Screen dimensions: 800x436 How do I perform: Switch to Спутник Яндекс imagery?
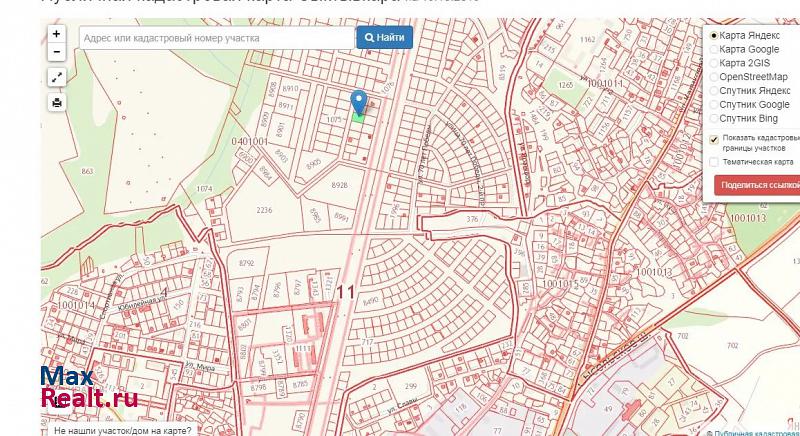pyautogui.click(x=714, y=90)
